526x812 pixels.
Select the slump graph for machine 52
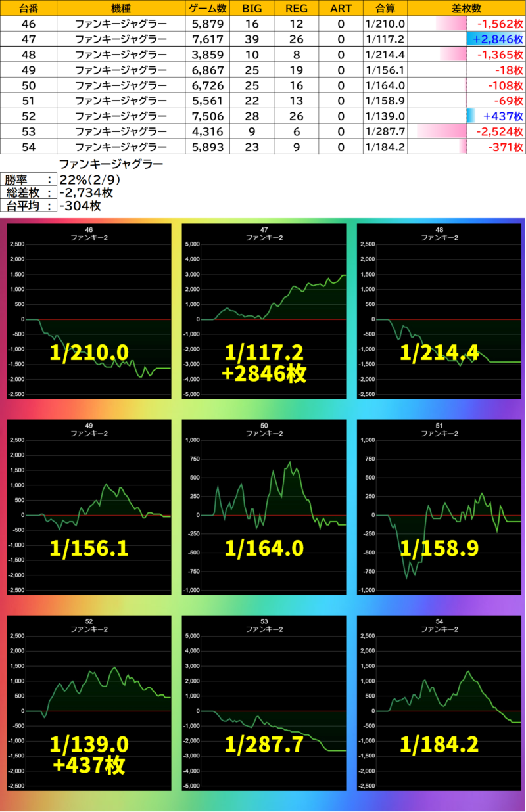[x=89, y=703]
